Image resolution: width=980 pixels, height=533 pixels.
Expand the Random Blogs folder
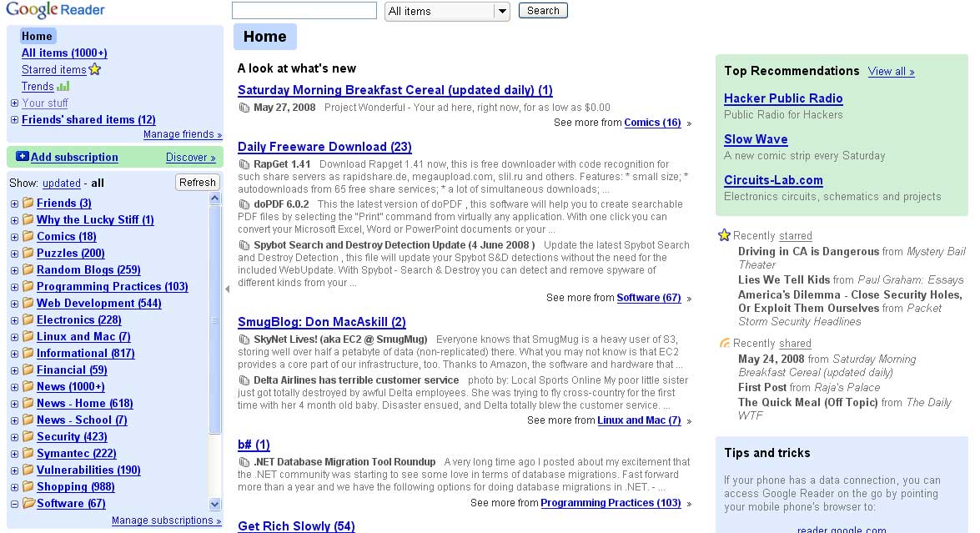[14, 270]
